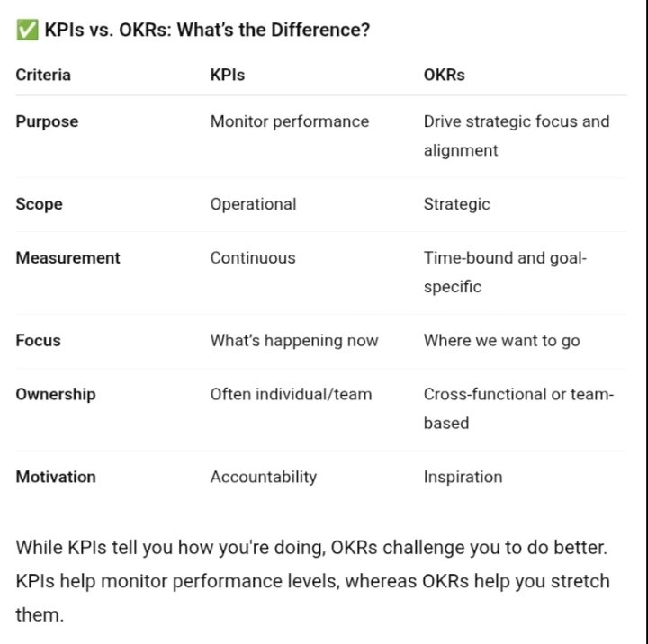Select Where we want to go cell
648x644 pixels.
tap(501, 340)
